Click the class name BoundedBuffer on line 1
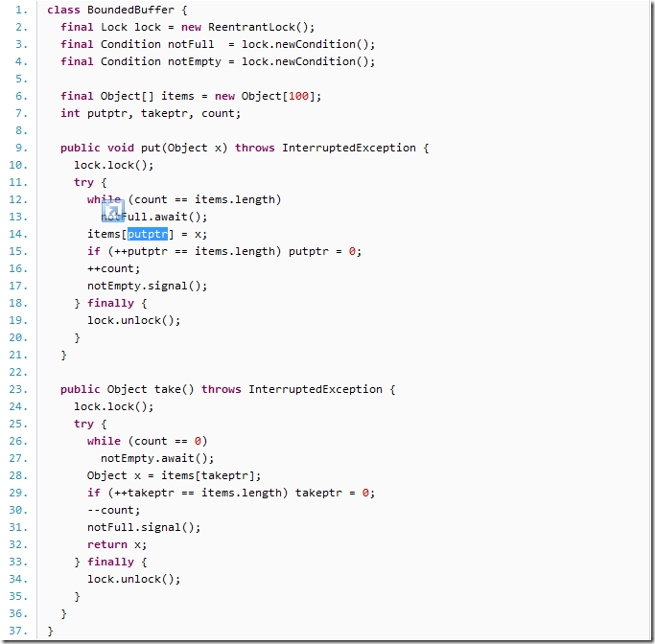 coord(130,10)
